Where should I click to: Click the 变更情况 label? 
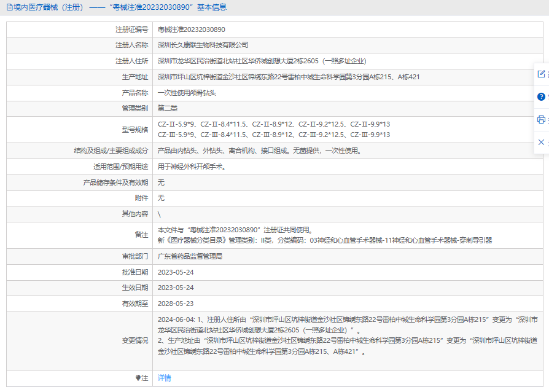(x=135, y=340)
